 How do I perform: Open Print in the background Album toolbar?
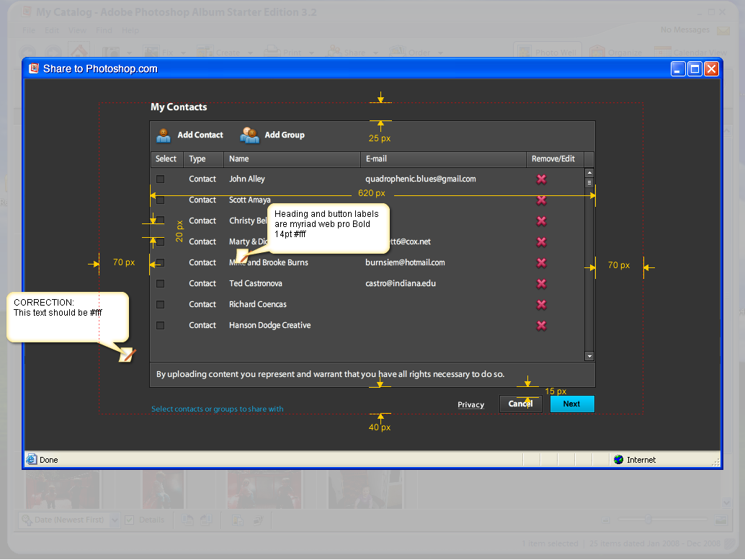290,53
